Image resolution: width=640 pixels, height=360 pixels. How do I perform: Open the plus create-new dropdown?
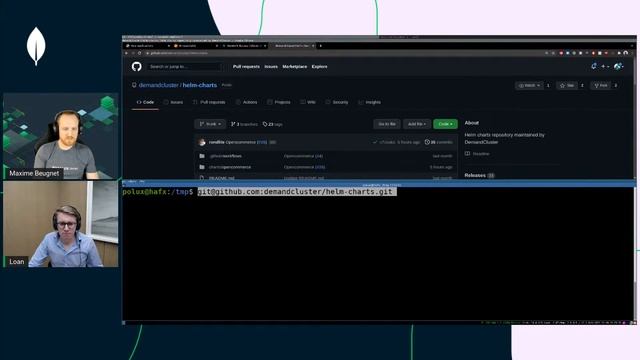[605, 66]
